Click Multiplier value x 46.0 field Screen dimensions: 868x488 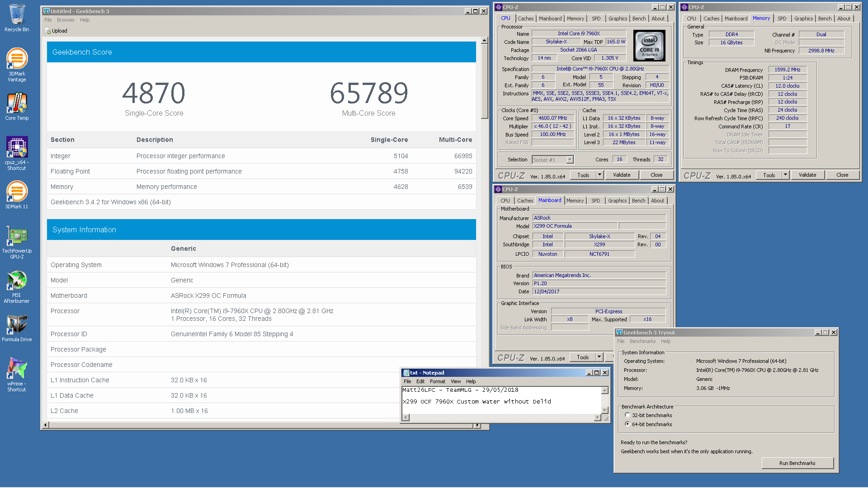point(552,126)
